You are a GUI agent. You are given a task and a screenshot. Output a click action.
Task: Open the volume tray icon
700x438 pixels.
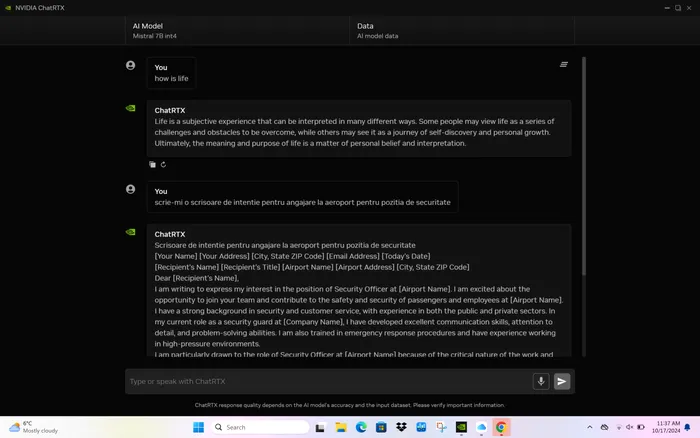click(629, 427)
